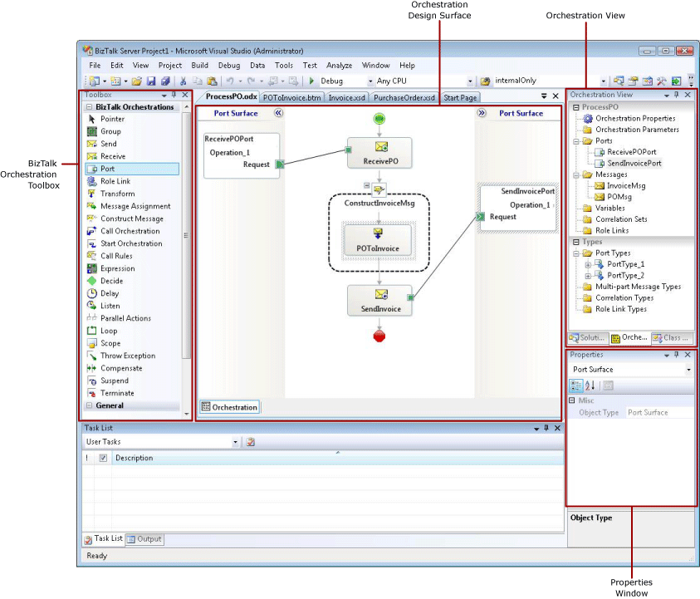
Task: Select the Message Assignment shape
Action: tap(132, 206)
